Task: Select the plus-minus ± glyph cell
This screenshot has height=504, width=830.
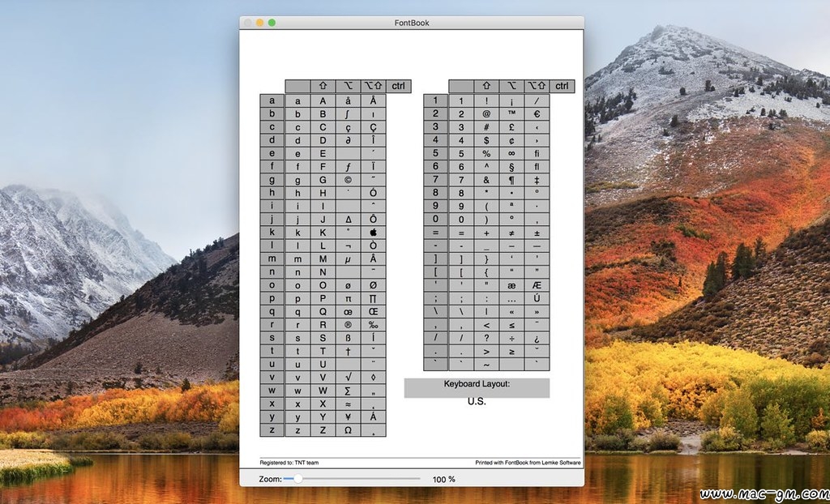Action: 537,233
